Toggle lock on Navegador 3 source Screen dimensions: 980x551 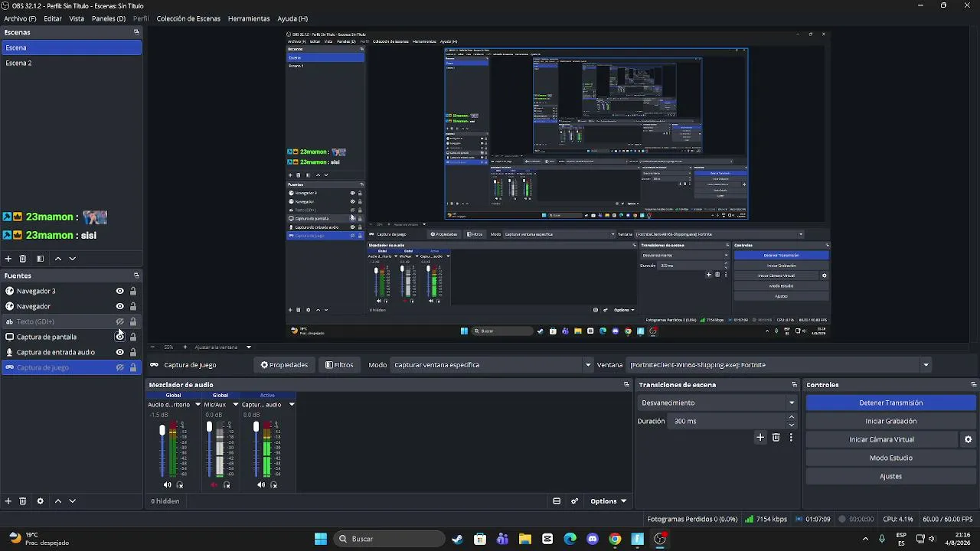coord(133,291)
